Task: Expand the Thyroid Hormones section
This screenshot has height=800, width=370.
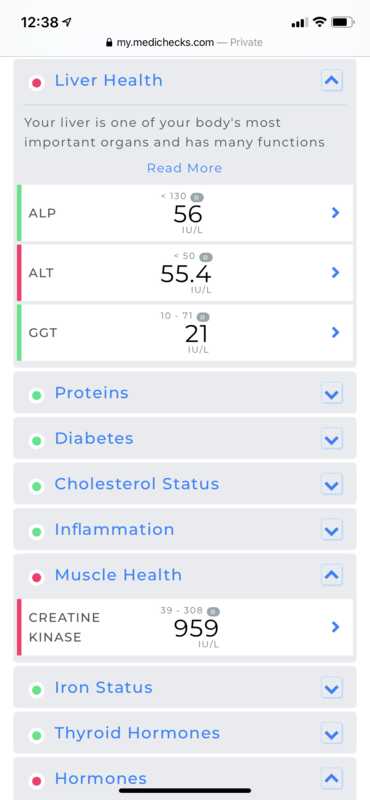Action: point(332,734)
